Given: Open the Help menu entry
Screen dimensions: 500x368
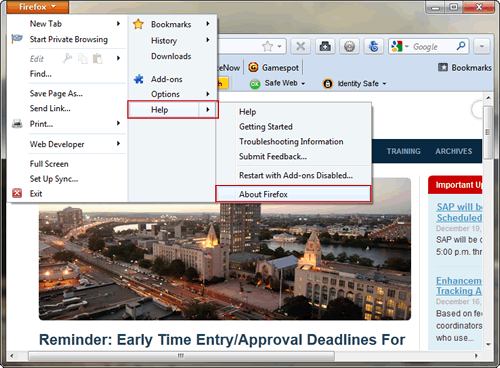Looking at the screenshot, I should point(173,110).
